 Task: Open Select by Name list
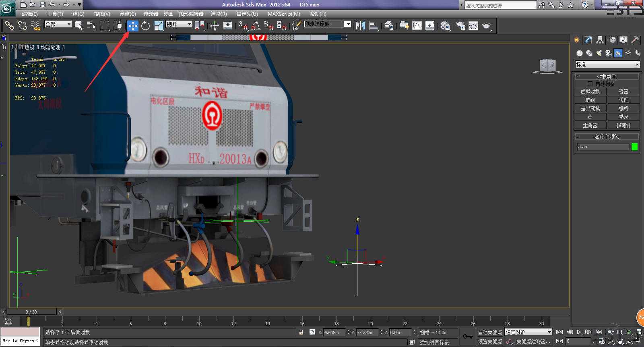click(x=91, y=26)
